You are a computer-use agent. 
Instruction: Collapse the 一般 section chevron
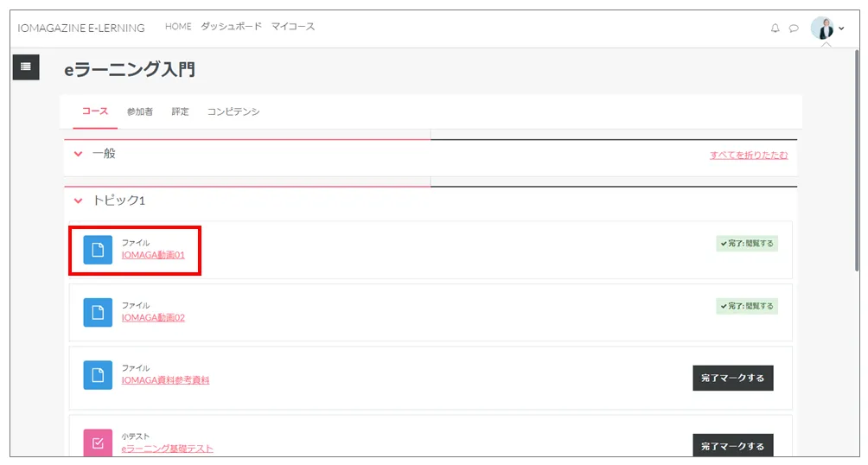(x=79, y=154)
